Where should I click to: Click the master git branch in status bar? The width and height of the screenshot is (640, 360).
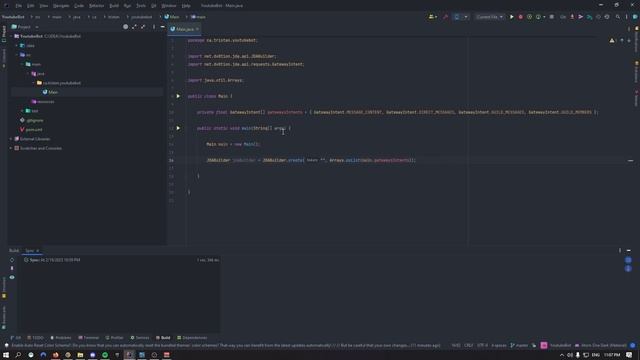[519, 345]
